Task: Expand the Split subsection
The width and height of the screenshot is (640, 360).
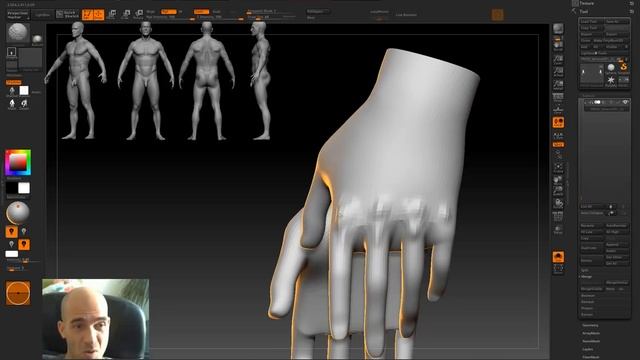Action: [x=585, y=270]
